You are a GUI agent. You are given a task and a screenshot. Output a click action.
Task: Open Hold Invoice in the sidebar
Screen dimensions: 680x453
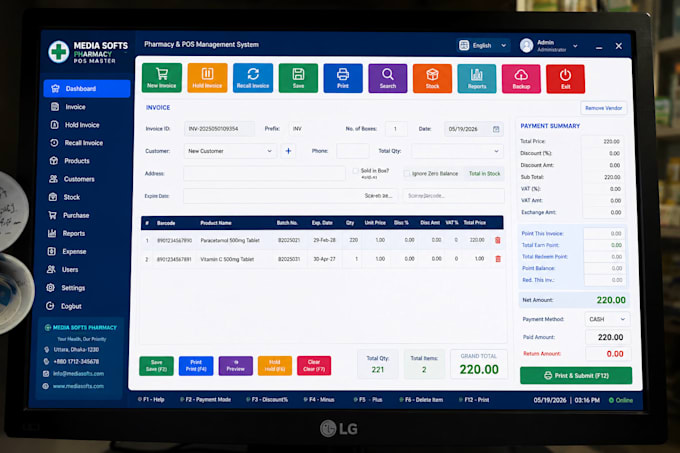click(x=82, y=125)
